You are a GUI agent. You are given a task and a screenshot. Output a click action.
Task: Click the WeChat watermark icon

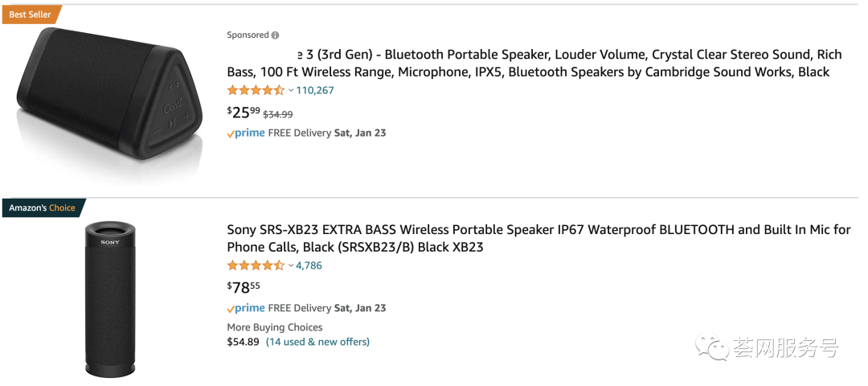[x=712, y=348]
